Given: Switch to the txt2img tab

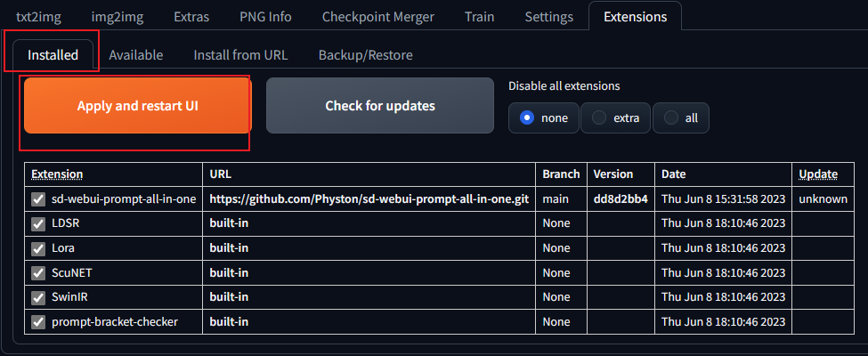Looking at the screenshot, I should [38, 17].
